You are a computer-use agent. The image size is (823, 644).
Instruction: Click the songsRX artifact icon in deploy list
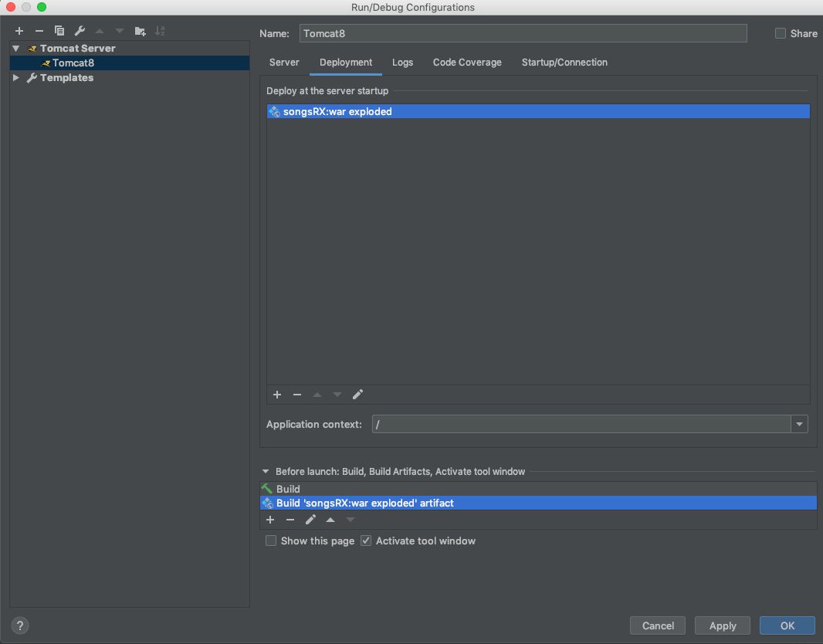(274, 111)
